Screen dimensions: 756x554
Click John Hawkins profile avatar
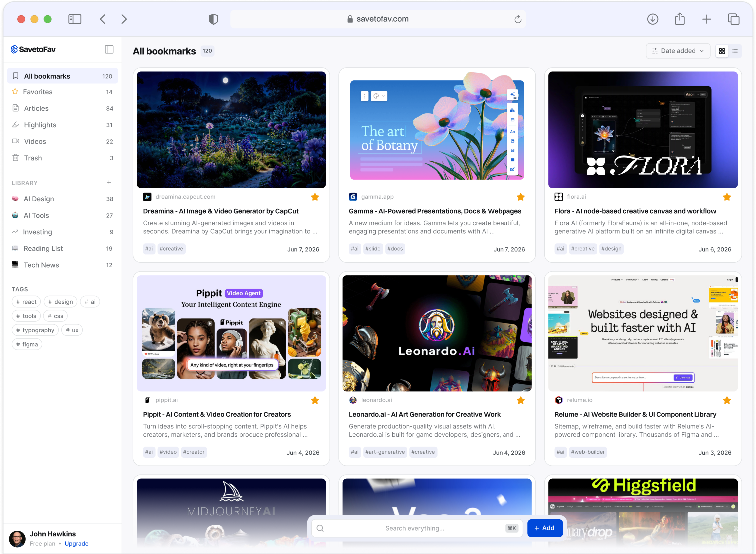17,539
